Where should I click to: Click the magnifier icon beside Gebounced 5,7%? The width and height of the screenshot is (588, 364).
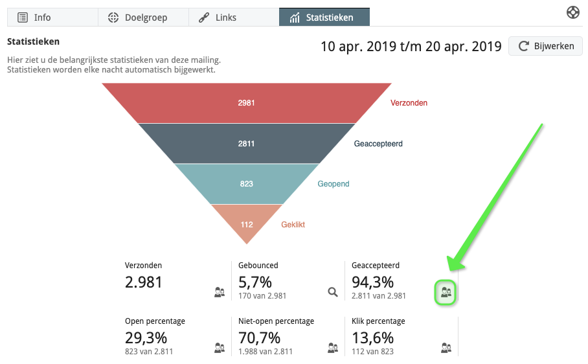pos(333,293)
